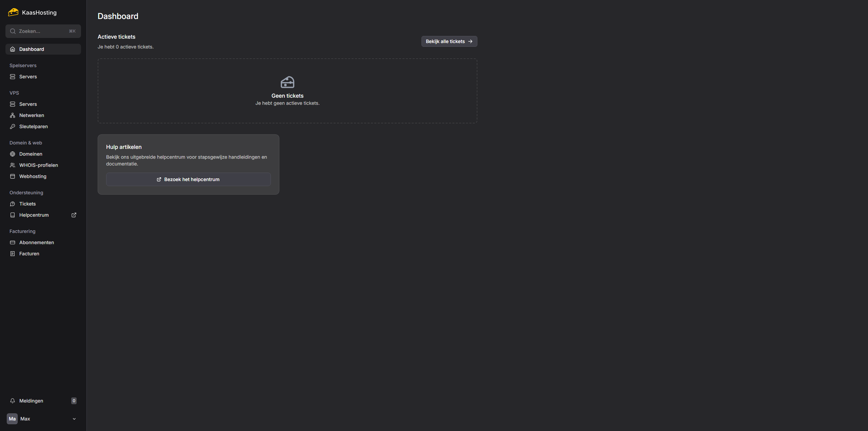The width and height of the screenshot is (868, 431).
Task: Click the key icon for Sleutelparen
Action: click(x=13, y=126)
